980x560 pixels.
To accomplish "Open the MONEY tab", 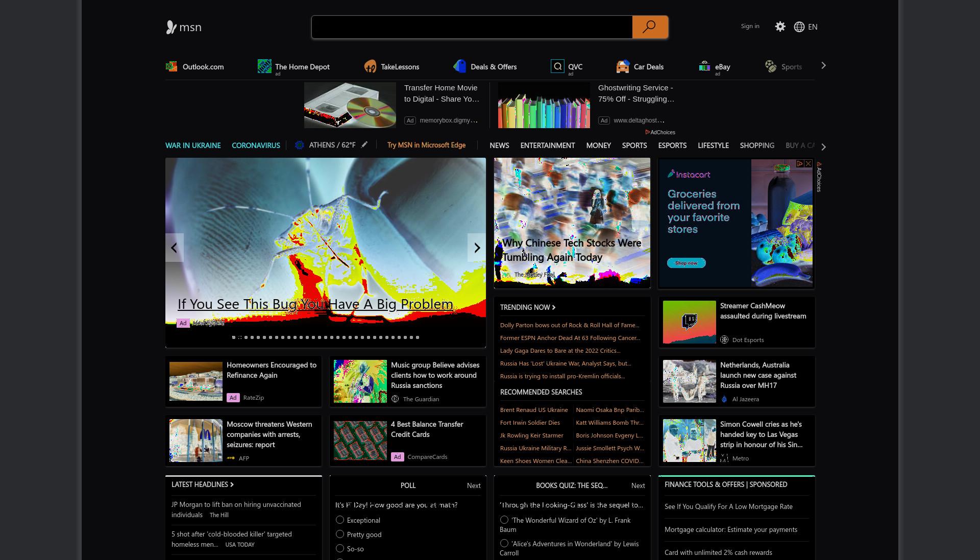I will click(x=599, y=145).
